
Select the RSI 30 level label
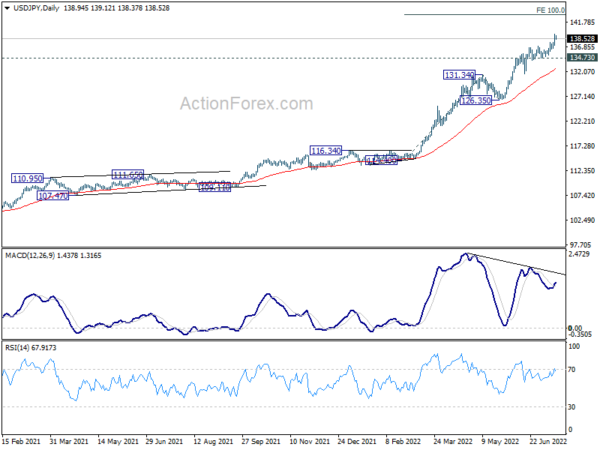[x=572, y=407]
